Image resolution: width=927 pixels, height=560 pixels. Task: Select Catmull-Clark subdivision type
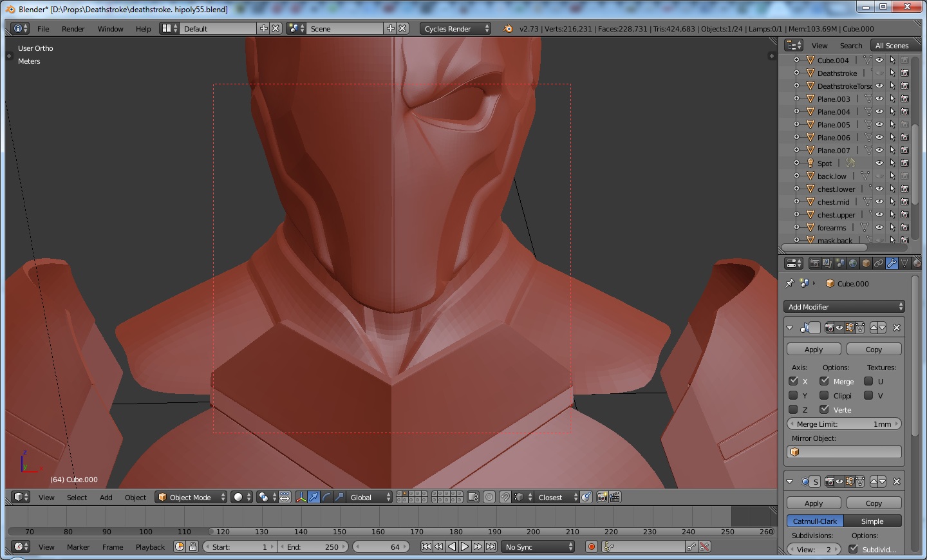click(x=815, y=521)
